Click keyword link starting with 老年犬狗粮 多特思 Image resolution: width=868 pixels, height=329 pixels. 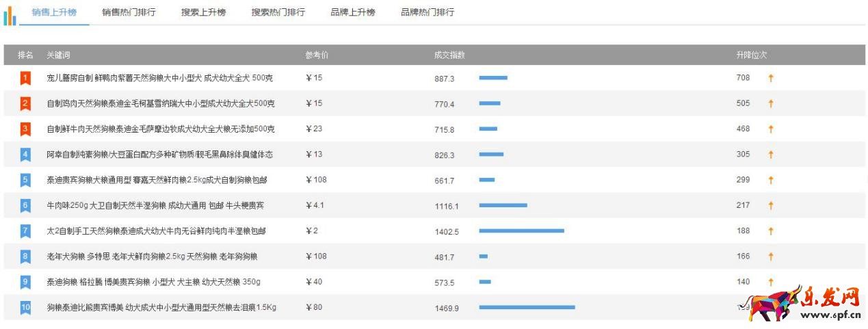click(152, 256)
